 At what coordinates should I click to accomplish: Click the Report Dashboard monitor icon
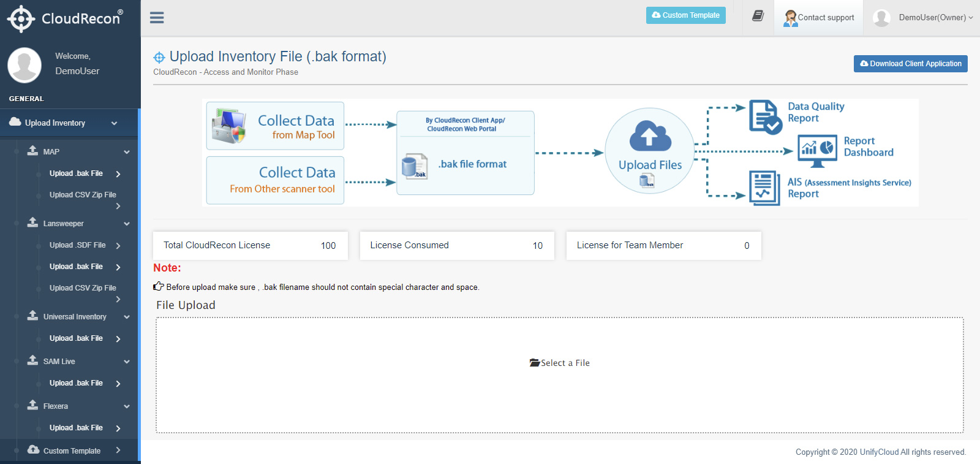(817, 151)
